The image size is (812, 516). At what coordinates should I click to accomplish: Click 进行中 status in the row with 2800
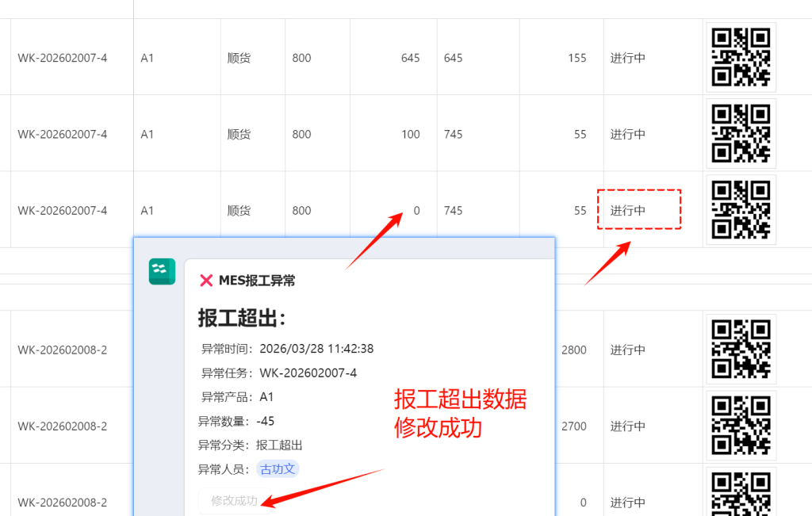[x=628, y=350]
